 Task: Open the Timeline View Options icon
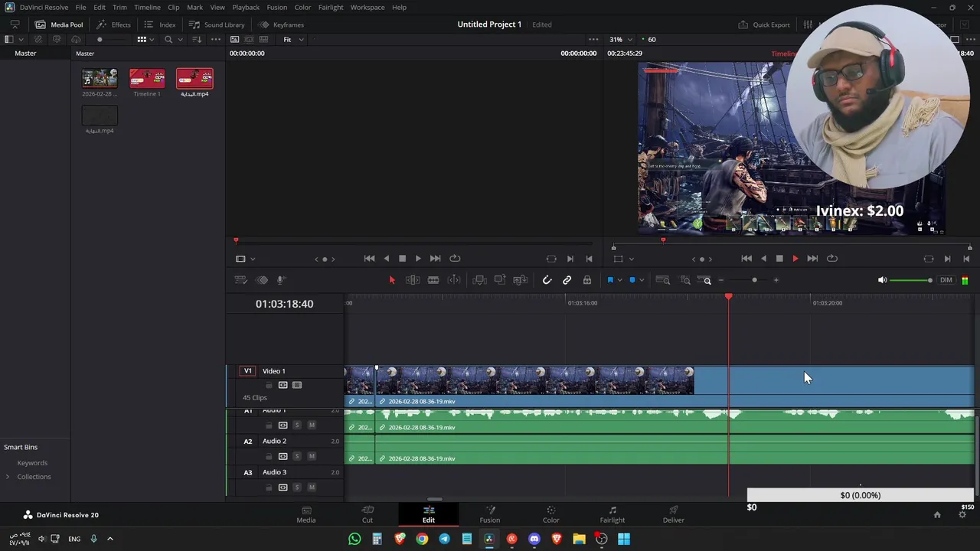pos(241,280)
